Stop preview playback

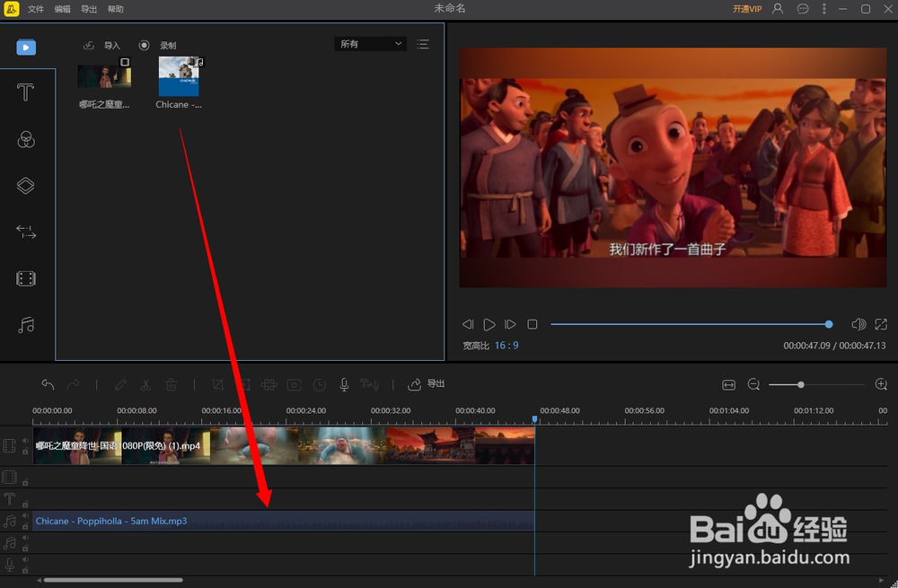(x=532, y=325)
